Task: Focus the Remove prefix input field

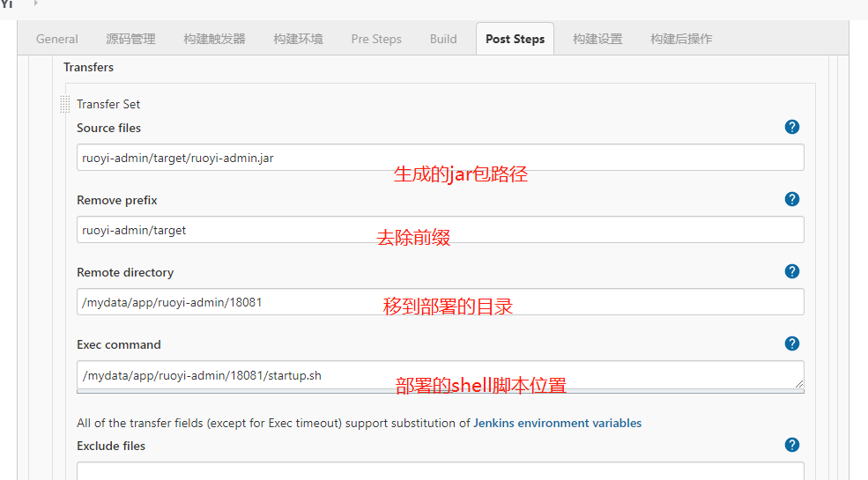Action: coord(440,230)
